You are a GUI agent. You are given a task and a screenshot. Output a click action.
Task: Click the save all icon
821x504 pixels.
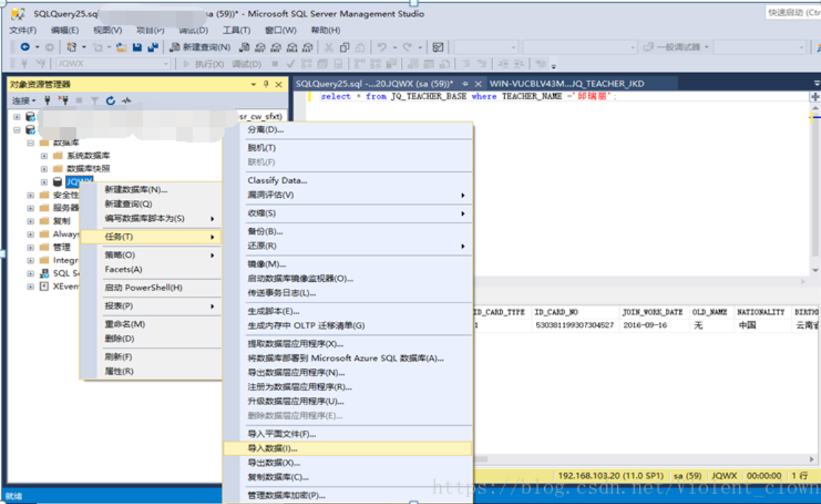153,47
